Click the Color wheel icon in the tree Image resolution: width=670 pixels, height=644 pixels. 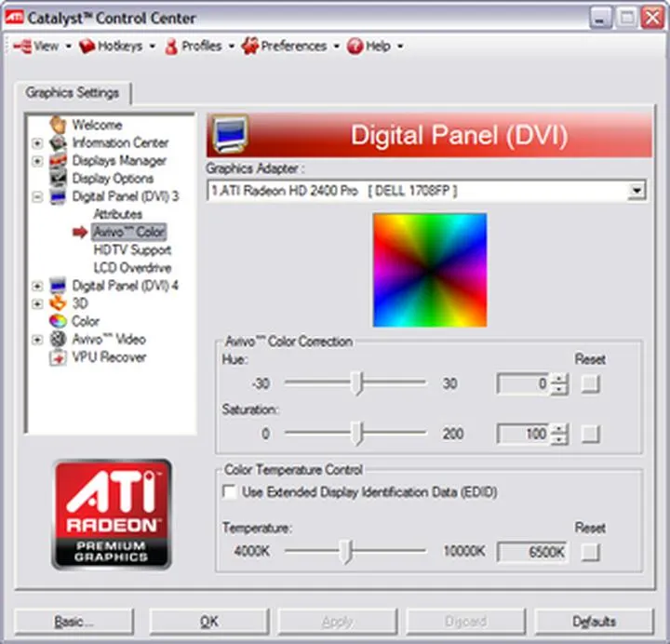pos(58,321)
